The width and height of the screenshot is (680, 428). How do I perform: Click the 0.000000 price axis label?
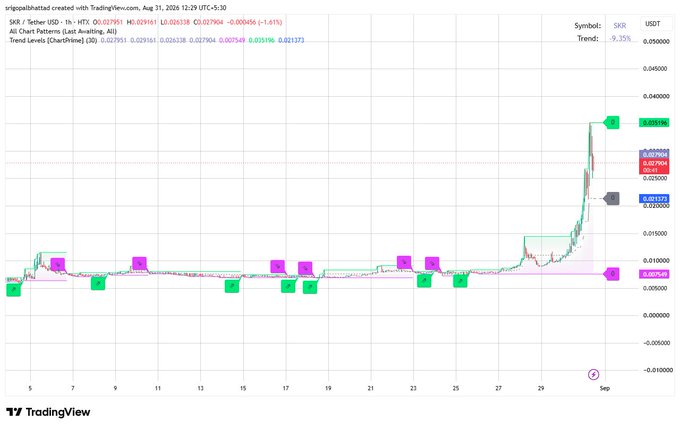tap(656, 315)
